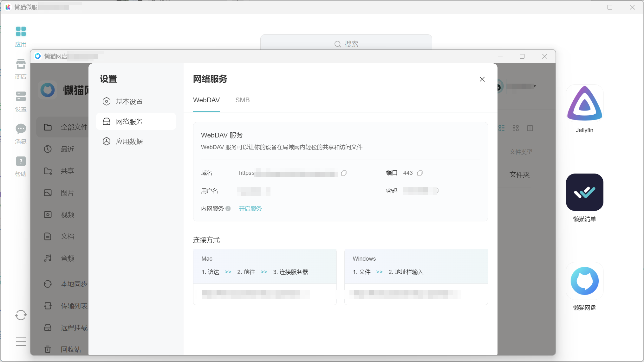Select 应用 apps grid icon in sidebar

tap(21, 32)
